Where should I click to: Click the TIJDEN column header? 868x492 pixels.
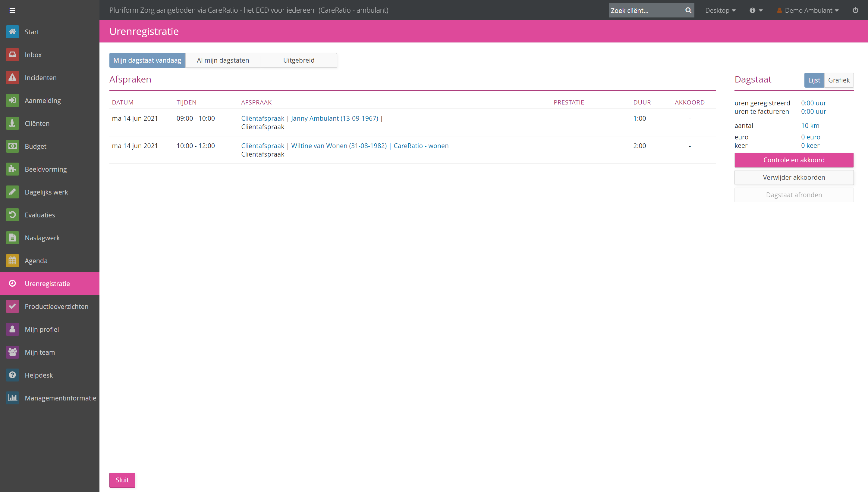tap(186, 102)
